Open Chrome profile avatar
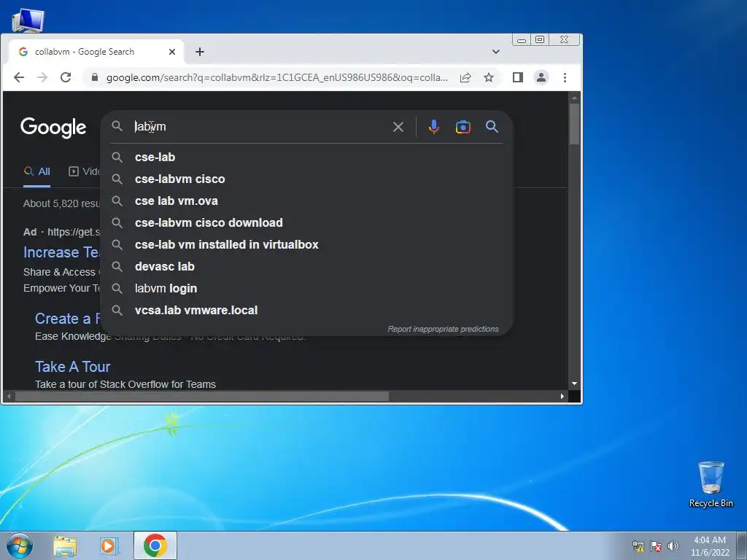This screenshot has height=560, width=747. coord(541,77)
